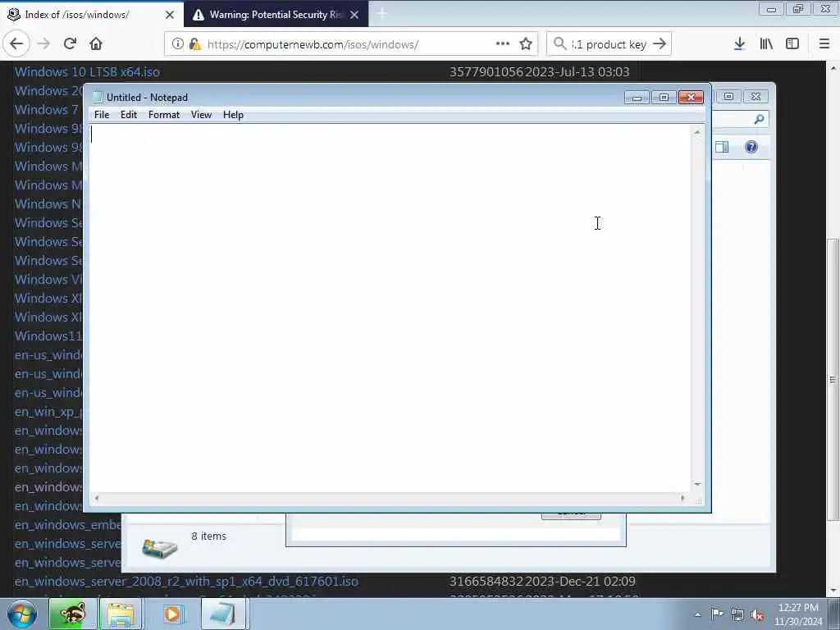Click the browser page scrollbar up arrow
Viewport: 840px width, 630px height.
click(833, 69)
